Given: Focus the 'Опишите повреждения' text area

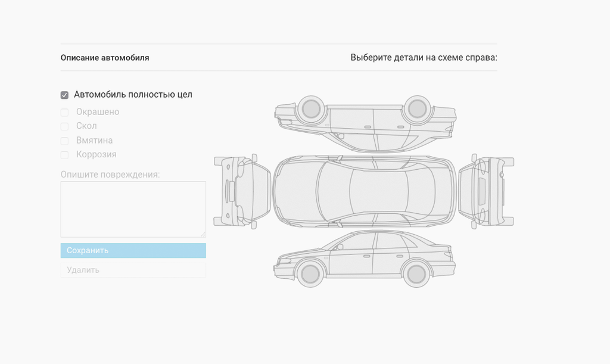Looking at the screenshot, I should point(133,209).
